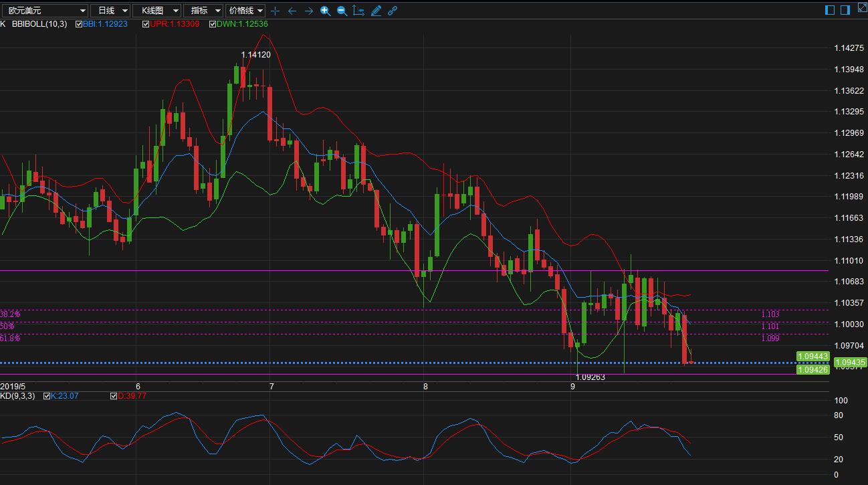Viewport: 868px width, 485px height.
Task: Zoom in on the chart
Action: click(x=325, y=11)
